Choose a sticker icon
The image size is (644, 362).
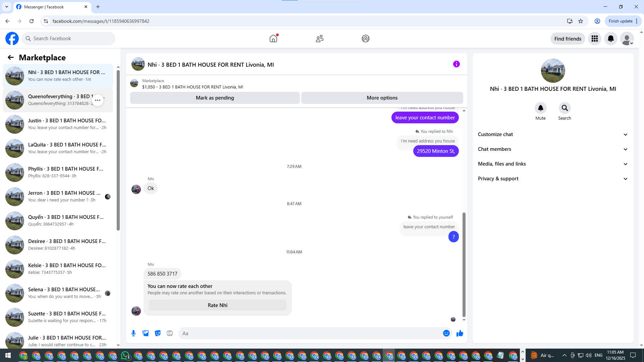tap(158, 333)
